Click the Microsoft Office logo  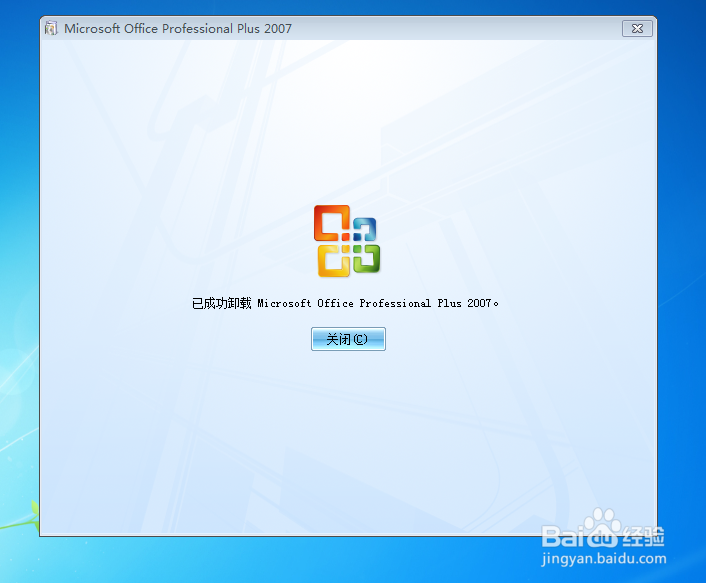347,241
